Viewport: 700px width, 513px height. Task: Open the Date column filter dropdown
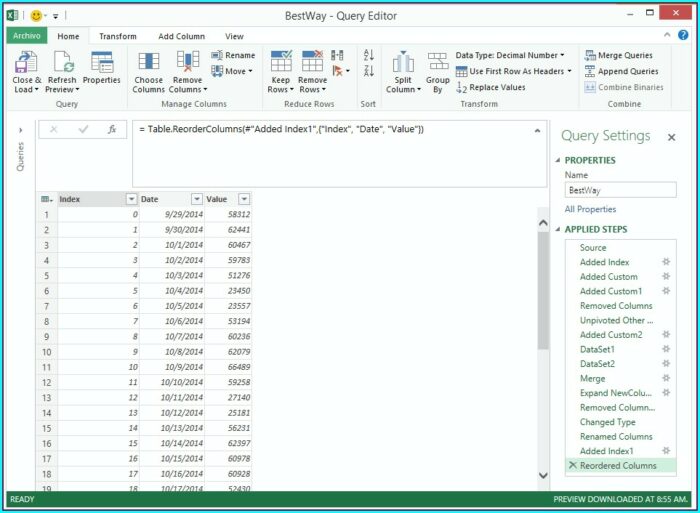click(196, 199)
